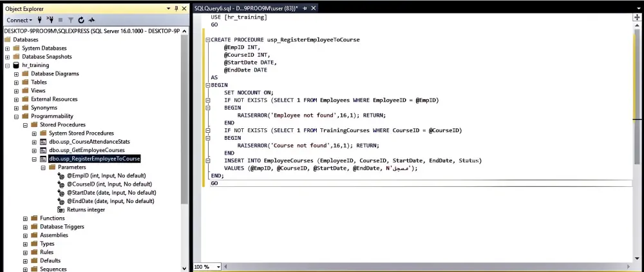Collapse the hr_training database node
The image size is (644, 272).
pos(7,65)
